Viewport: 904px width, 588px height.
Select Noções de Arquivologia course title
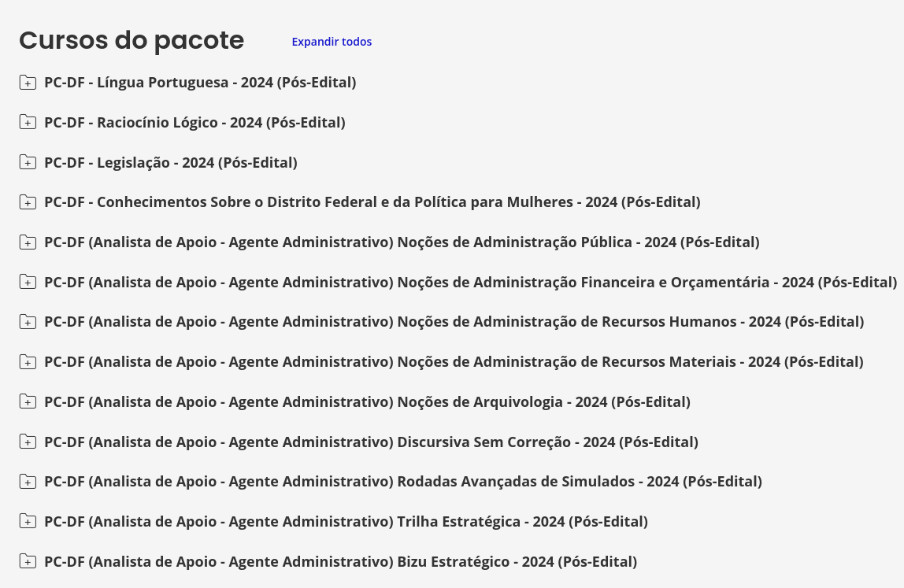pos(367,401)
